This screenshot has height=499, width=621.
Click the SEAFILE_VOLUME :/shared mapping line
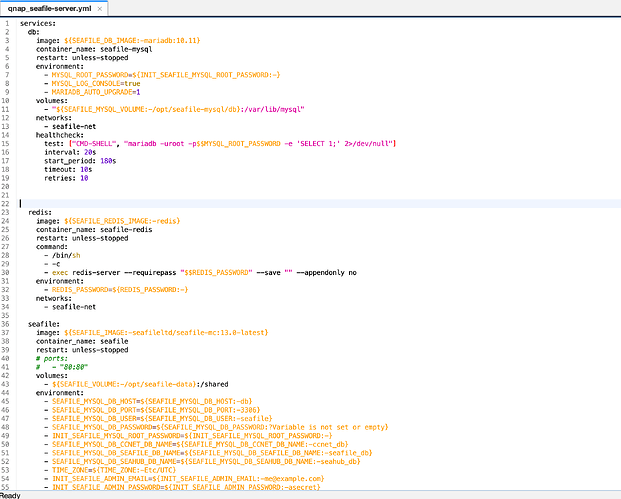(x=140, y=384)
